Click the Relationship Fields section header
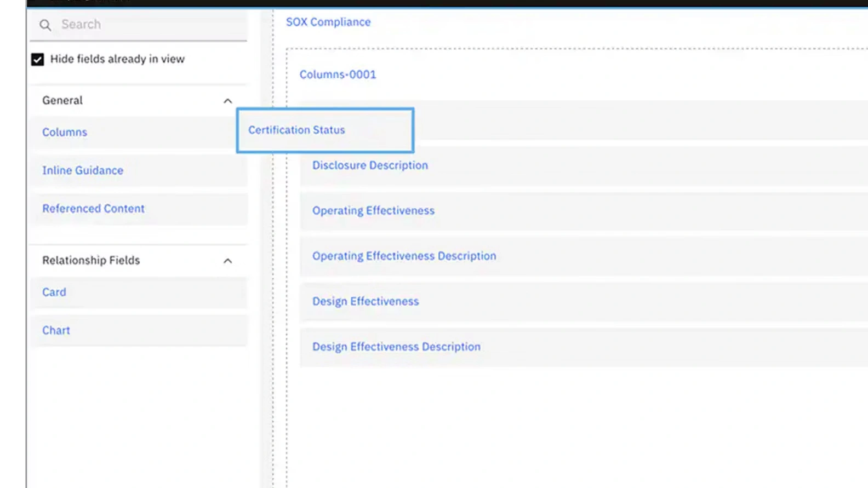 click(91, 260)
